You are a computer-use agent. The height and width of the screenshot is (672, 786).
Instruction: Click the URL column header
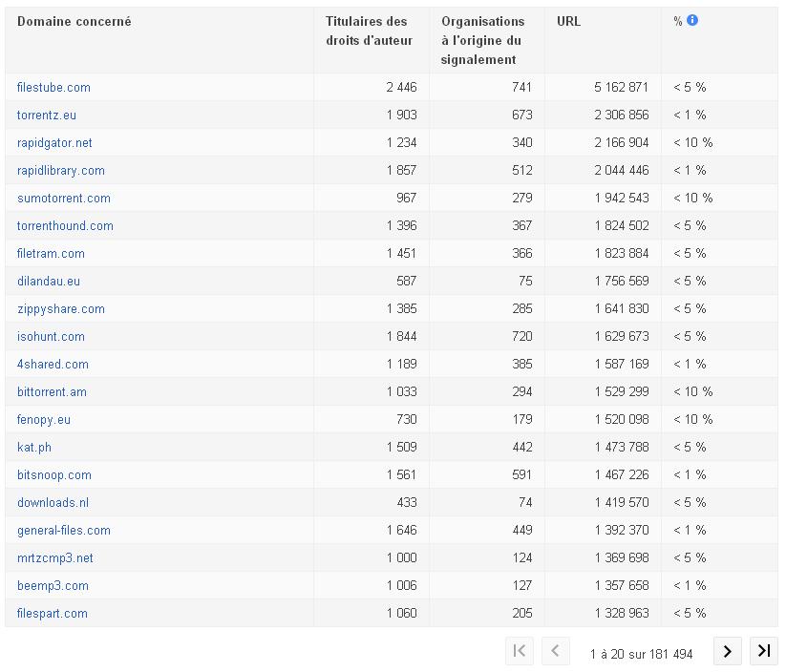568,22
